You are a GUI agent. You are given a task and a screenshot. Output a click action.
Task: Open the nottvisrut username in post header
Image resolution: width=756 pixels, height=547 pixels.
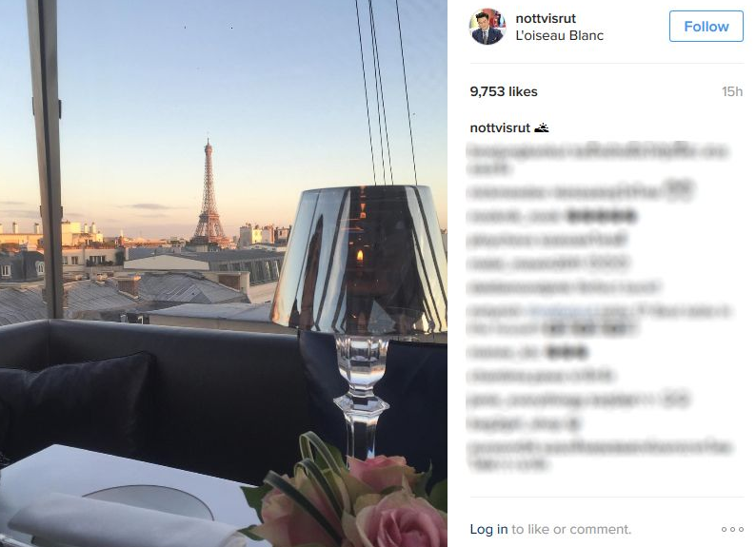coord(546,18)
